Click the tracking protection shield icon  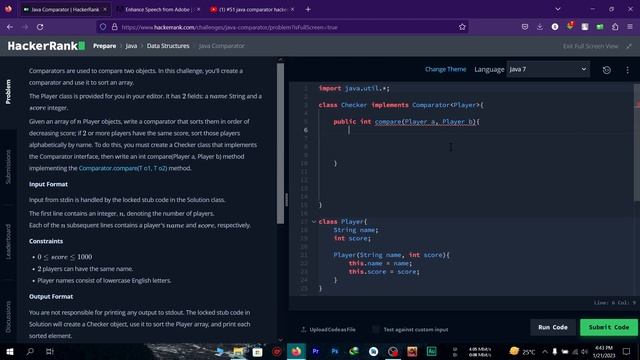pyautogui.click(x=103, y=27)
